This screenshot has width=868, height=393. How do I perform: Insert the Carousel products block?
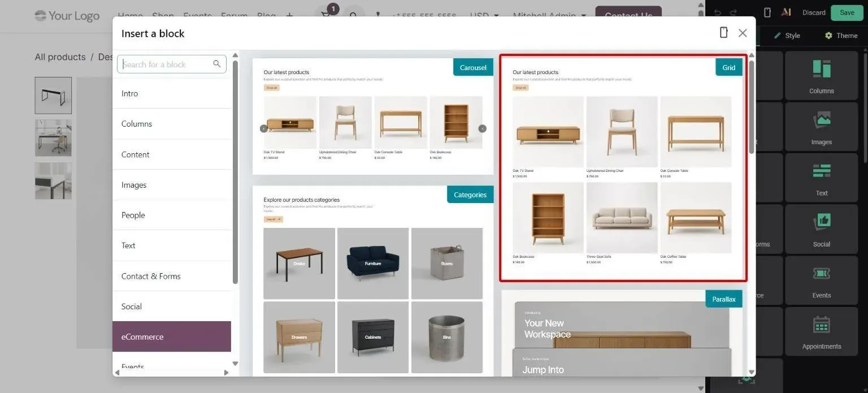[373, 116]
